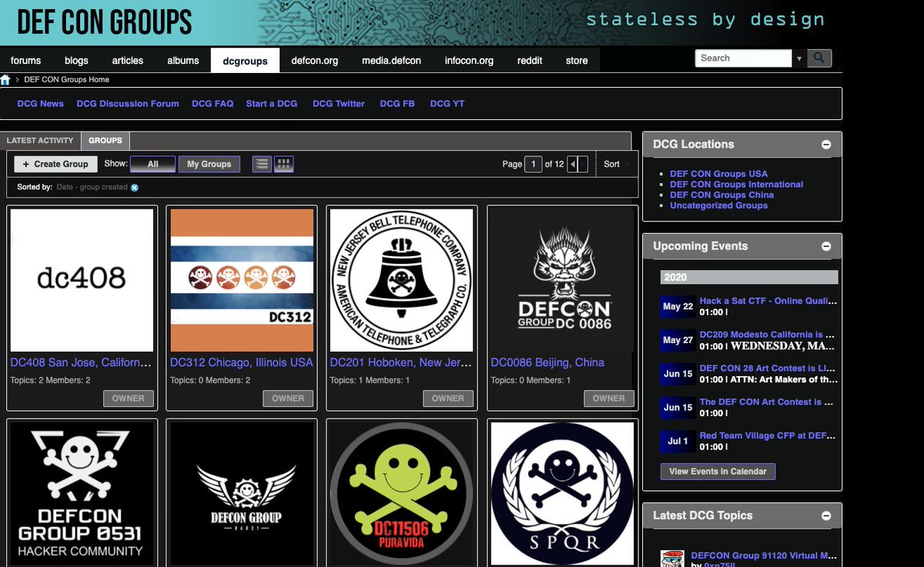Open the store nav tab

coord(577,61)
